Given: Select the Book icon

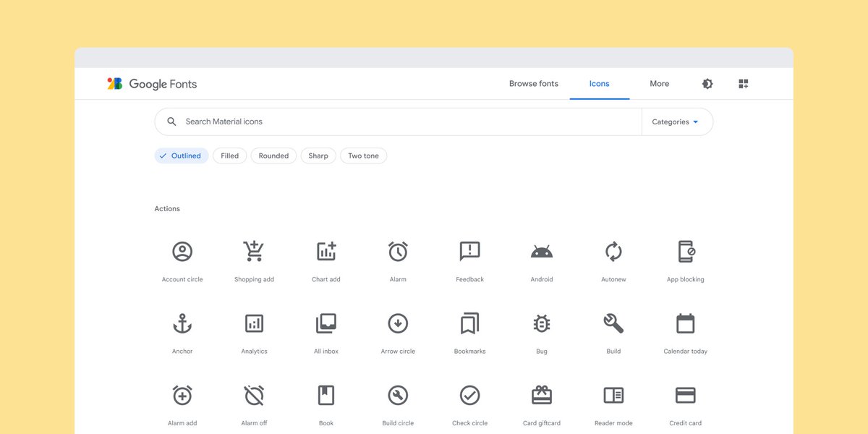Looking at the screenshot, I should pos(326,395).
